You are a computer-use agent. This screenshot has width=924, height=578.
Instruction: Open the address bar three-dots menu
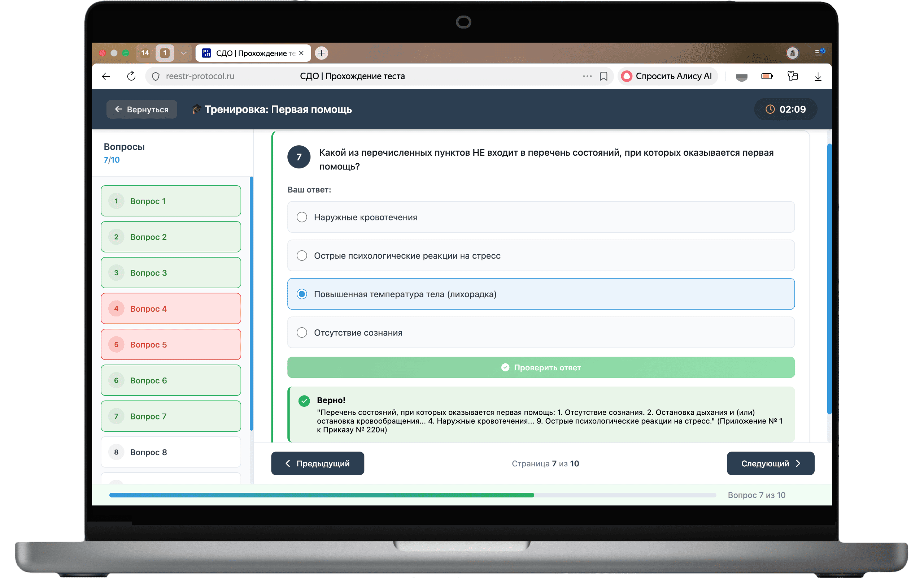[x=587, y=77]
